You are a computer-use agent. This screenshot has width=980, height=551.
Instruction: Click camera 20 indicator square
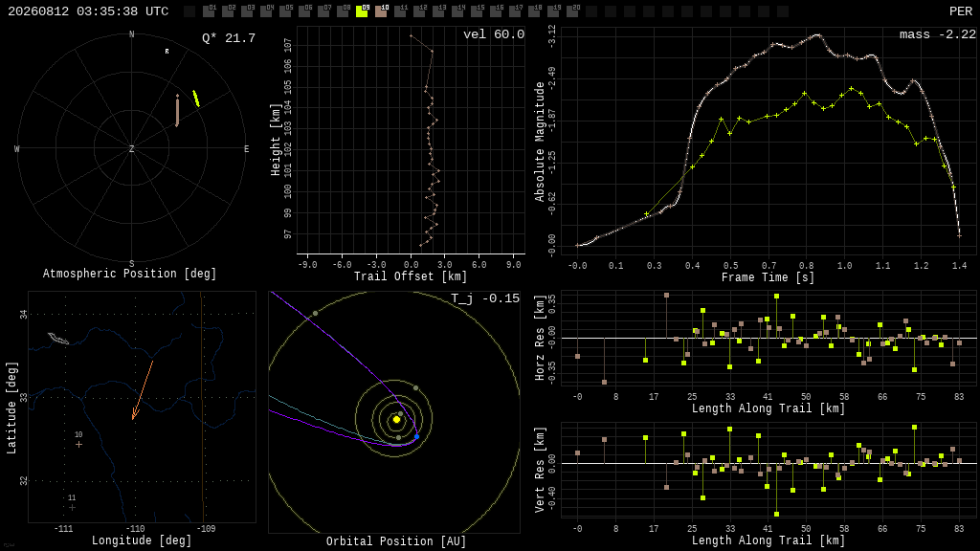572,11
